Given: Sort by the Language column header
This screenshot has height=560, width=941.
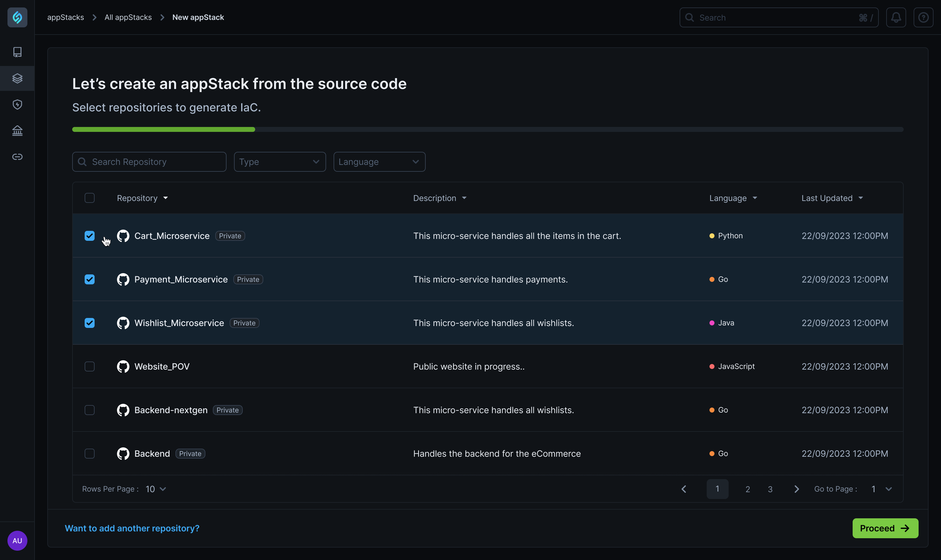Looking at the screenshot, I should (733, 198).
